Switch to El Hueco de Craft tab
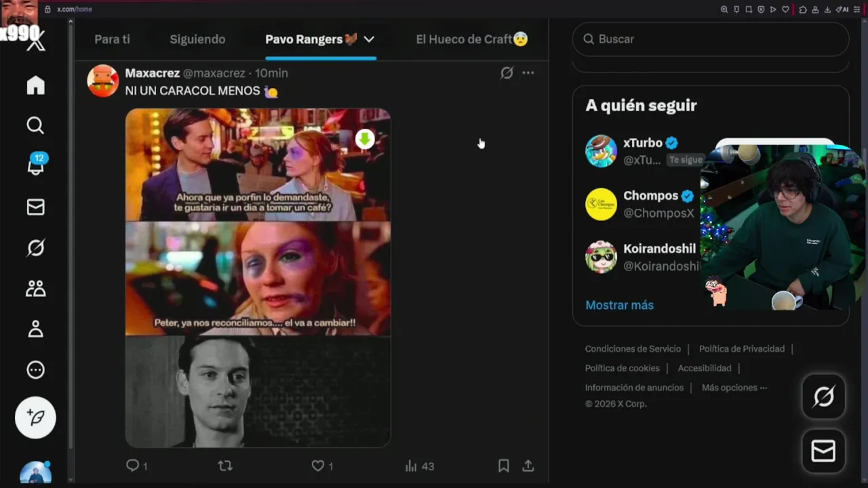Screen dimensions: 868x488 [472, 39]
